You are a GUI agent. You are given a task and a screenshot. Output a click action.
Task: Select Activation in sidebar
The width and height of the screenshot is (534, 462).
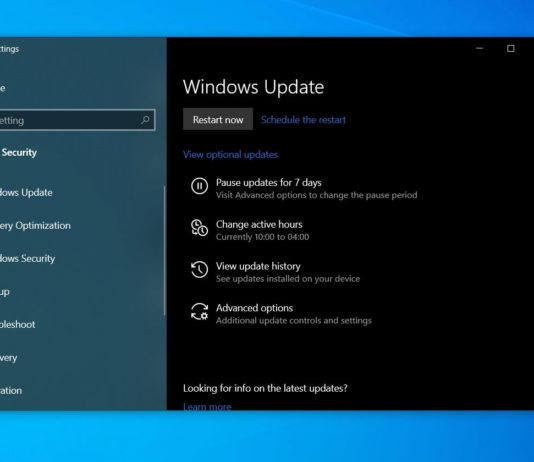11,391
